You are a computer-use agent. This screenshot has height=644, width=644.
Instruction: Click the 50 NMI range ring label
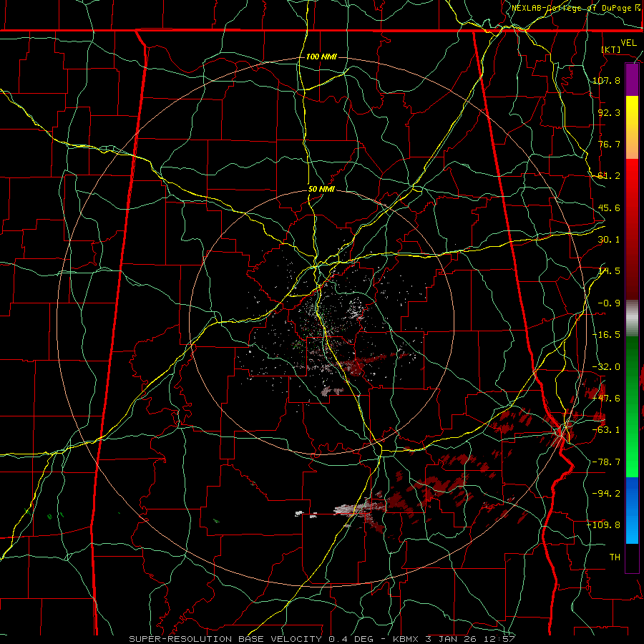(321, 190)
